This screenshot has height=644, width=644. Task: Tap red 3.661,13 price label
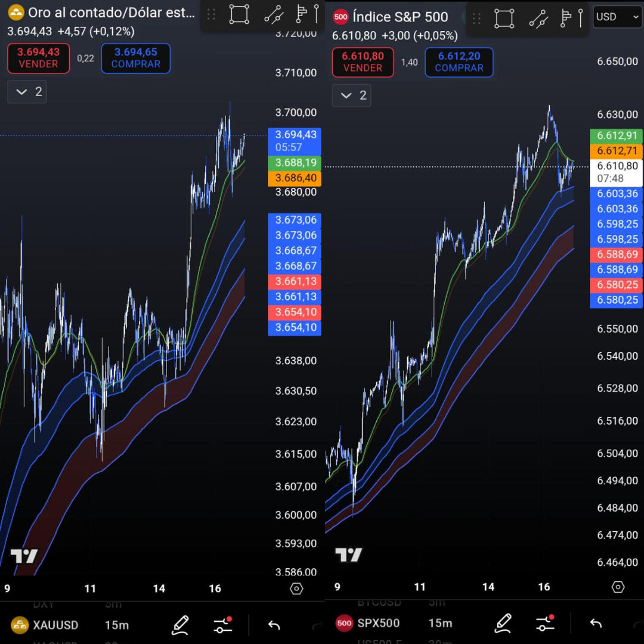(x=295, y=281)
